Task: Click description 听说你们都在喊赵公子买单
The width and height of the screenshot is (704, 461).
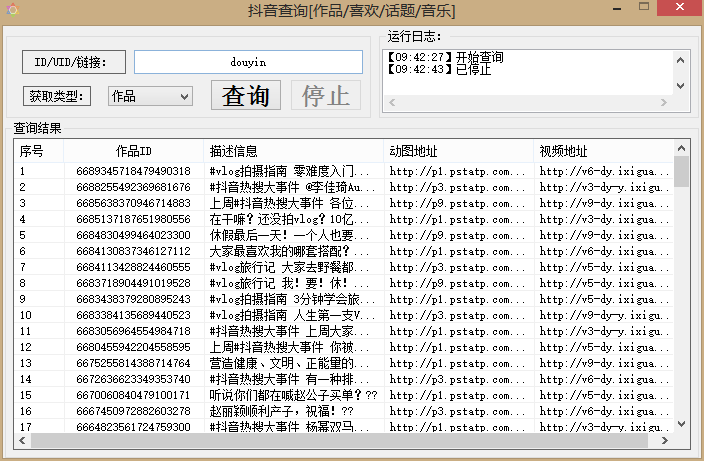Action: 293,395
